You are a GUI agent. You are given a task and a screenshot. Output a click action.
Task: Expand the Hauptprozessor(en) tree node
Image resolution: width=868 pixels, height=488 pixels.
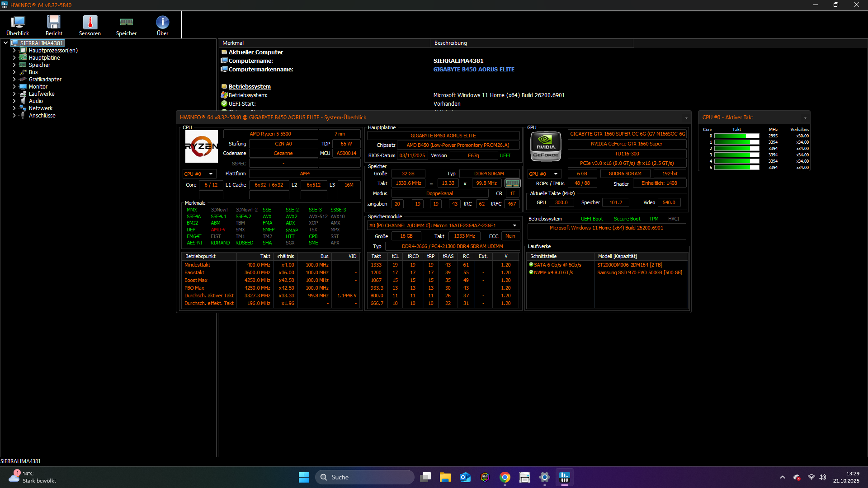tap(14, 51)
